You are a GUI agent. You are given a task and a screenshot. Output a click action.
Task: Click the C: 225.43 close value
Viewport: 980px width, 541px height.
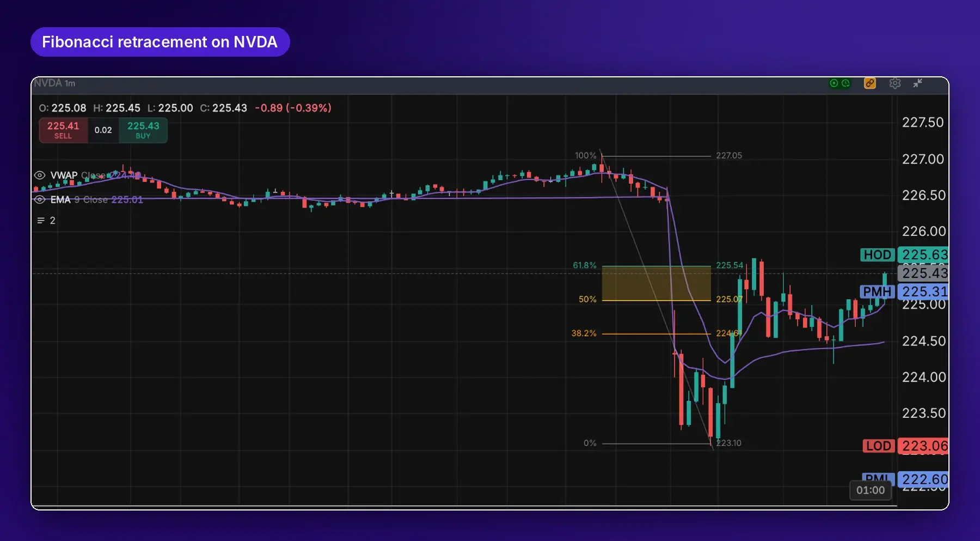[223, 108]
